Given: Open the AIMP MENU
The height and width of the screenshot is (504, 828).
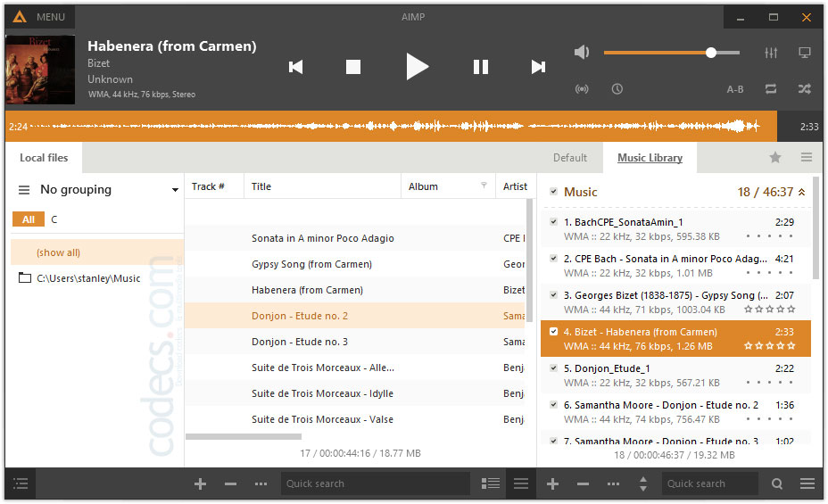Looking at the screenshot, I should click(x=51, y=17).
